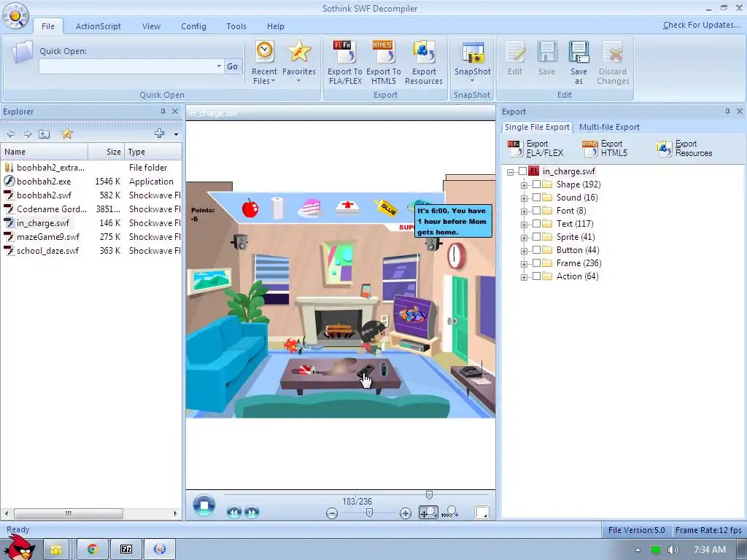Check the Action (64) checkbox
Viewport: 747px width, 560px height.
[536, 276]
